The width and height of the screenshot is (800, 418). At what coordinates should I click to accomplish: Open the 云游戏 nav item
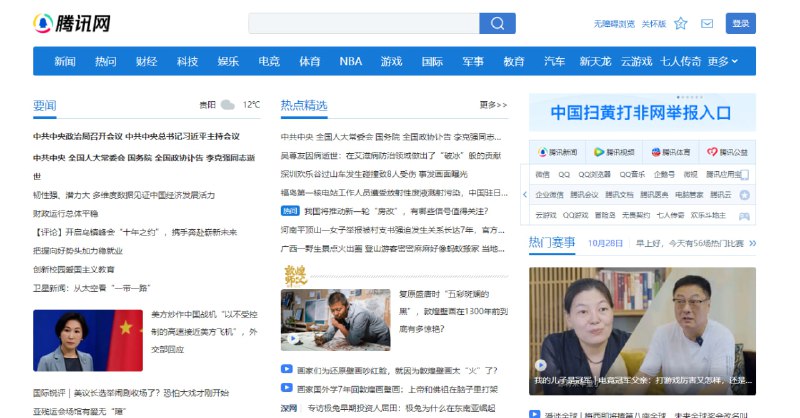636,61
